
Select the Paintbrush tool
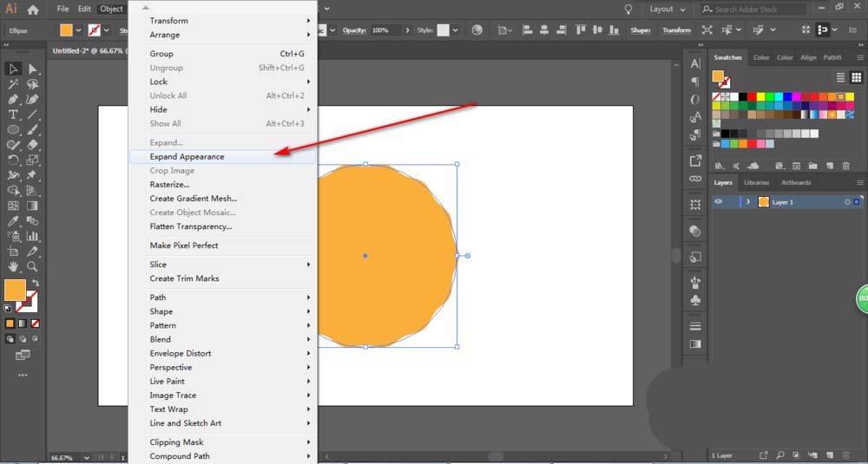(x=33, y=130)
